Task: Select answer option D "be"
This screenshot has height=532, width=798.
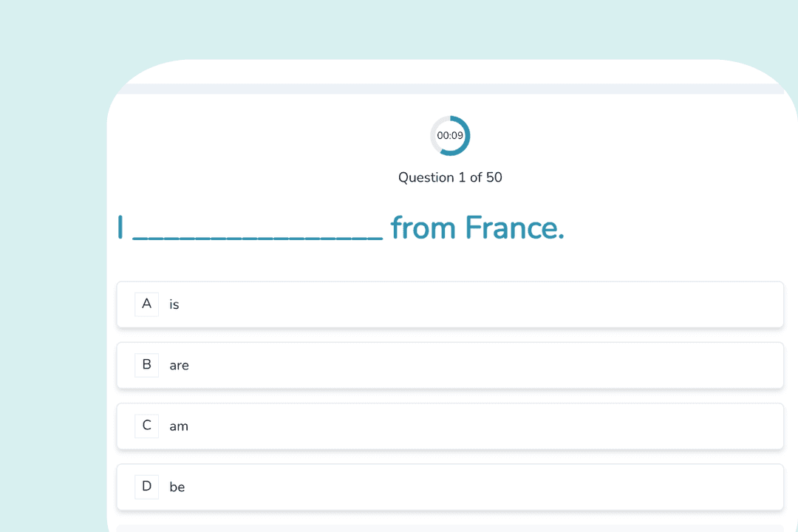Action: [x=450, y=487]
